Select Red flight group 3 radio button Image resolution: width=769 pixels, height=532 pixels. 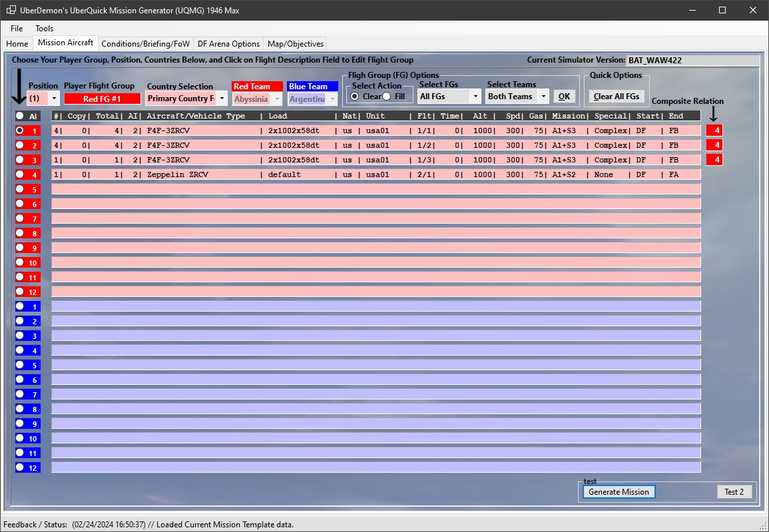19,159
